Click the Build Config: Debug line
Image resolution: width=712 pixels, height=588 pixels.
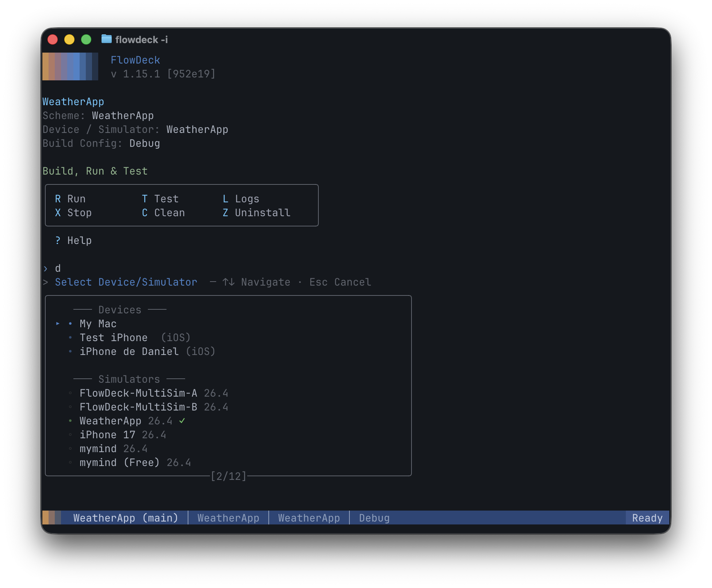[x=101, y=143]
